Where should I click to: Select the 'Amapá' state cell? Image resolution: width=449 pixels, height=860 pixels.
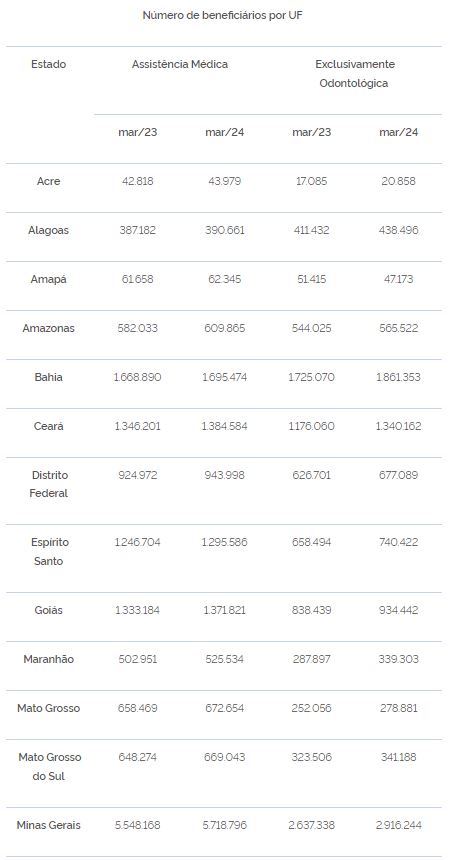48,279
